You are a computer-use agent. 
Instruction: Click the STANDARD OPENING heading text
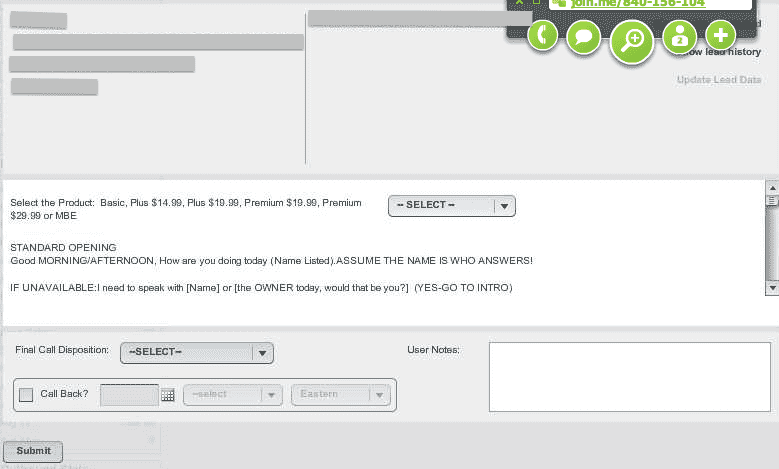click(63, 247)
